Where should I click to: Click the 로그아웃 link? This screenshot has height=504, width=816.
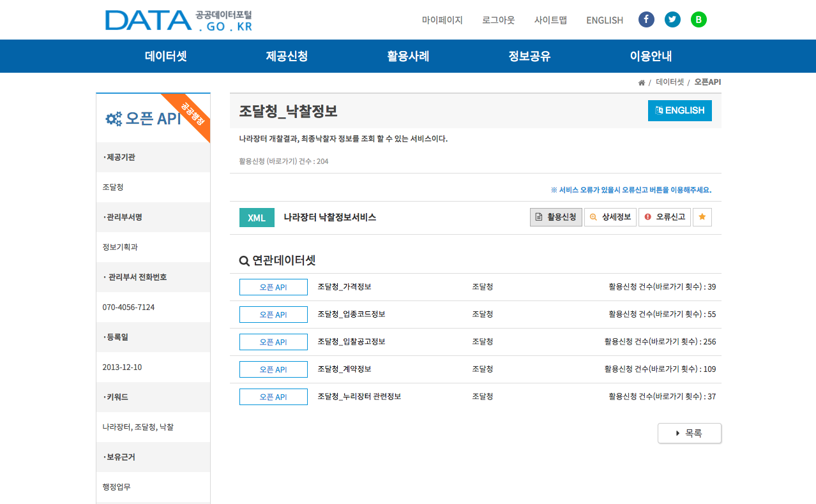(499, 20)
